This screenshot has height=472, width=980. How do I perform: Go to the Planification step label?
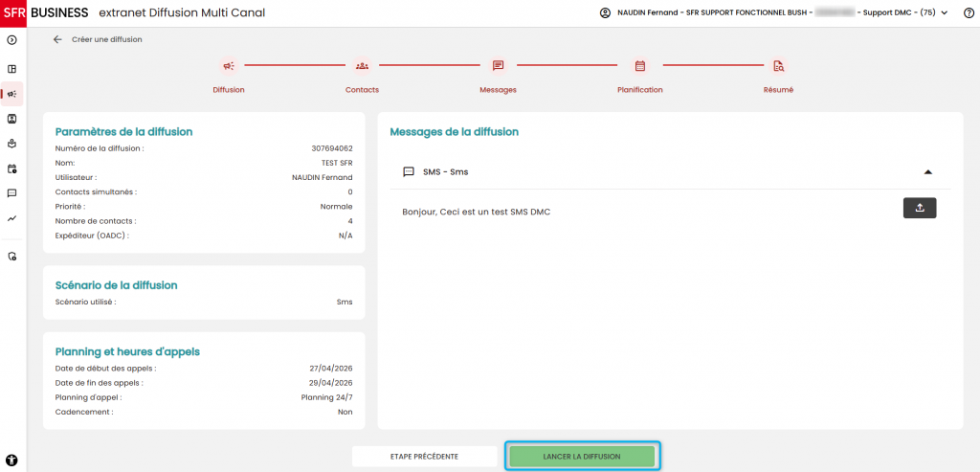[x=640, y=90]
